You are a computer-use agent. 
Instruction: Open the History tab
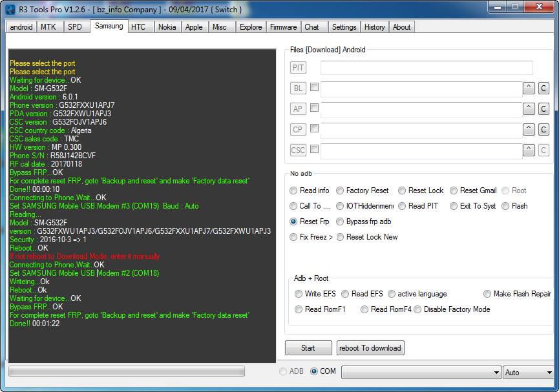tap(375, 27)
